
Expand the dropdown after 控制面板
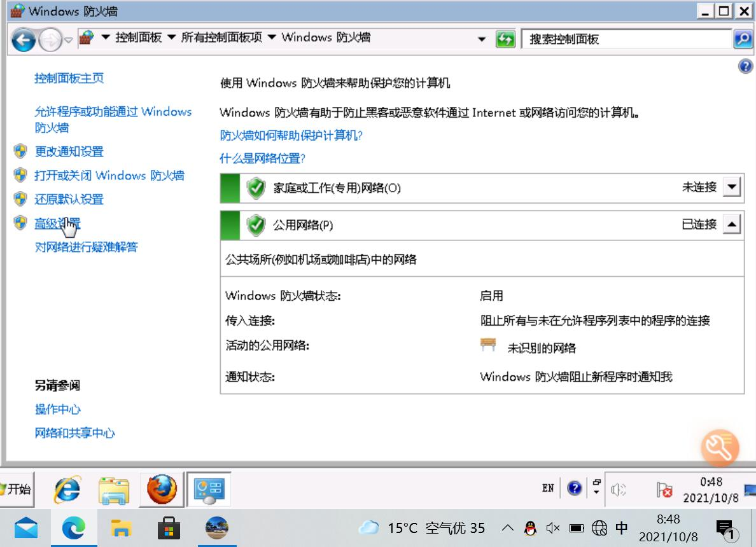point(171,38)
